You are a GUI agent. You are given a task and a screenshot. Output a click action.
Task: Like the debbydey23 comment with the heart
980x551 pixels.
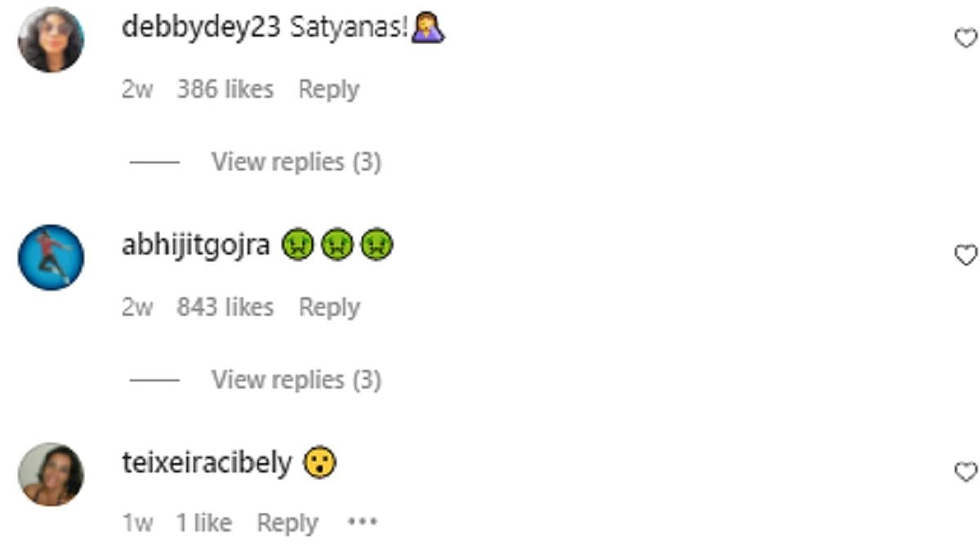965,38
